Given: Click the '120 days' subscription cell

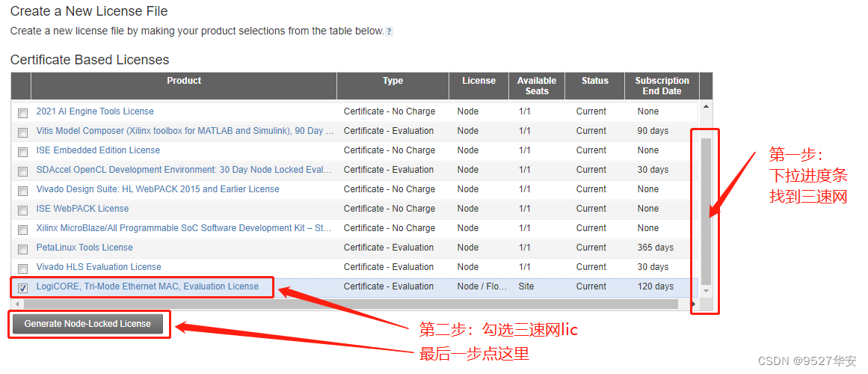Looking at the screenshot, I should click(x=656, y=286).
